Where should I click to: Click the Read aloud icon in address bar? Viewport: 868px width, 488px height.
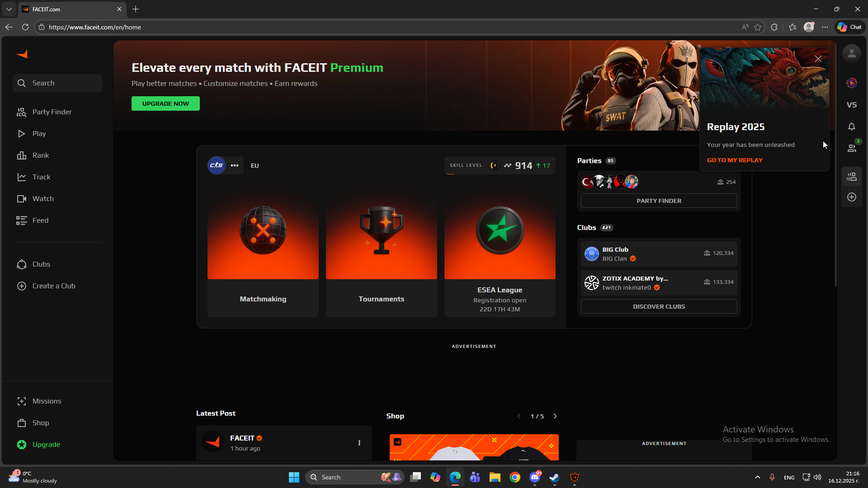(x=745, y=27)
